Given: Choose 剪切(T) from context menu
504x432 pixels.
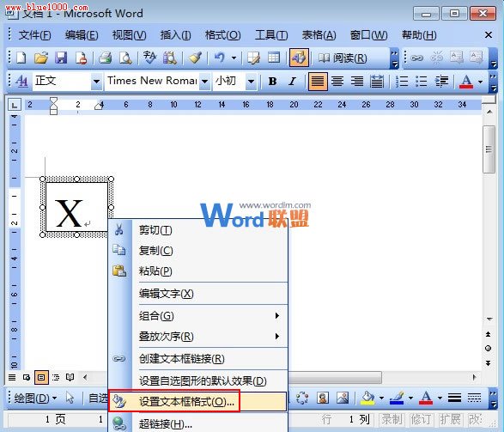Looking at the screenshot, I should (x=198, y=230).
